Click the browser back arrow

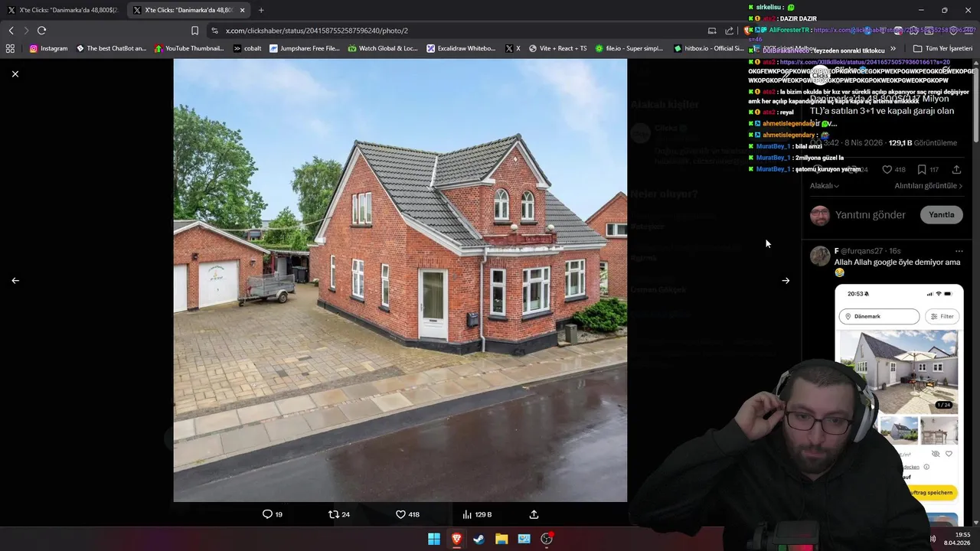pyautogui.click(x=11, y=31)
